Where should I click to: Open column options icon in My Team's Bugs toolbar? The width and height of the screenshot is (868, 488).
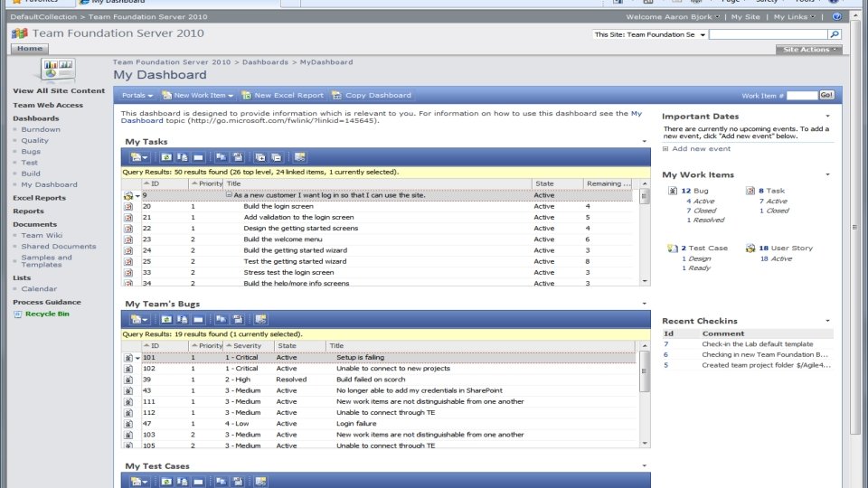pyautogui.click(x=260, y=320)
